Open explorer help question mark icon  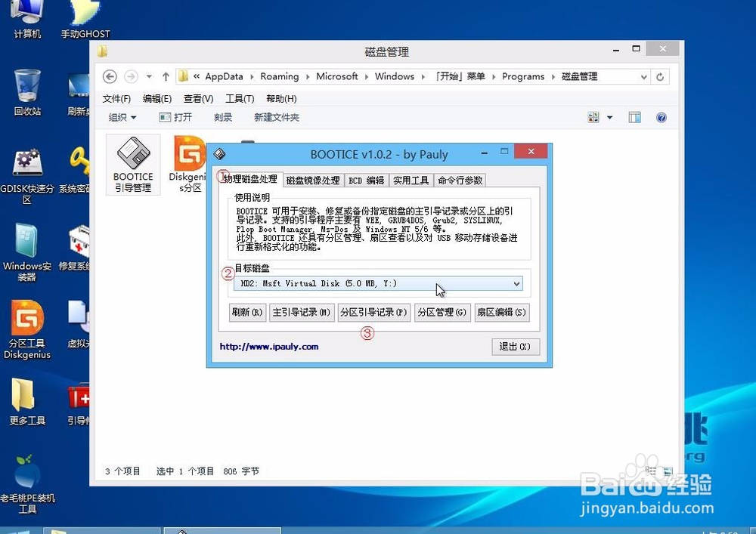[661, 118]
